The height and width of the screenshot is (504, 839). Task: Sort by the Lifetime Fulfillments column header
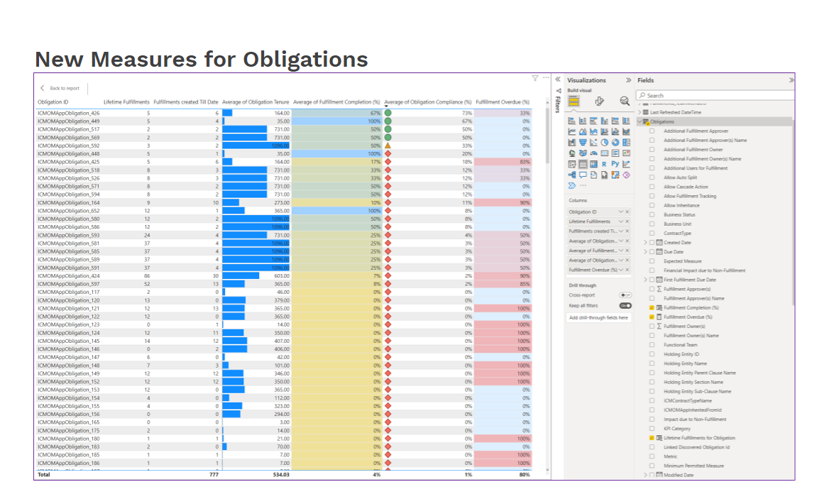point(126,102)
